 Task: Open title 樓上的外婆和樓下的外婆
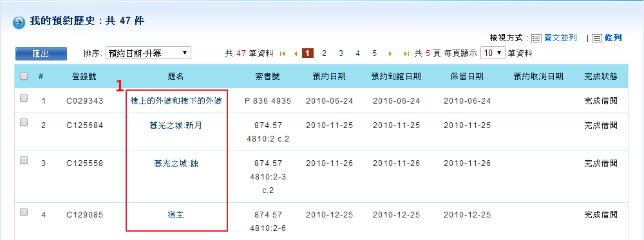176,100
